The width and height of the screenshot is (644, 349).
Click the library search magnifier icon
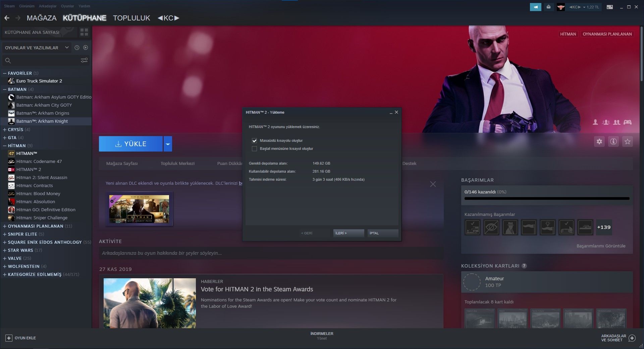(8, 61)
